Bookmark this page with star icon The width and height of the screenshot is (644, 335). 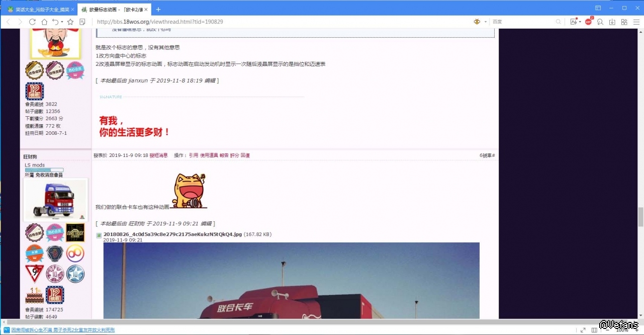tap(70, 22)
